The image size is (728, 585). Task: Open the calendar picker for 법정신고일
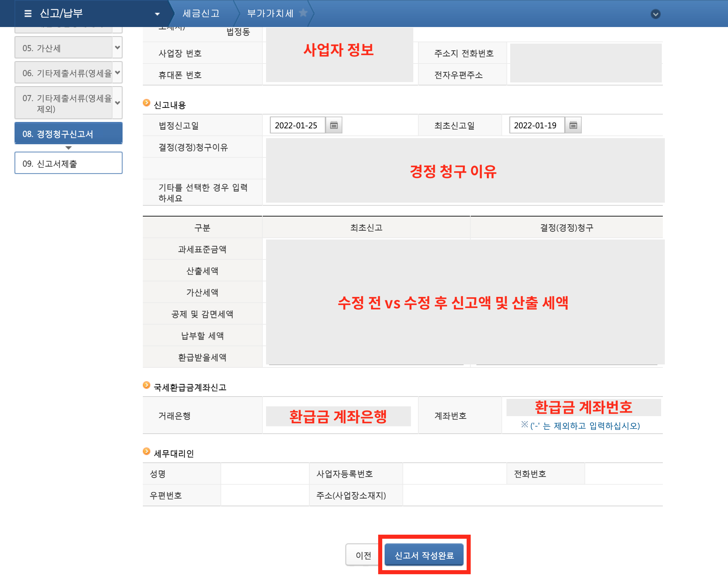click(x=334, y=125)
